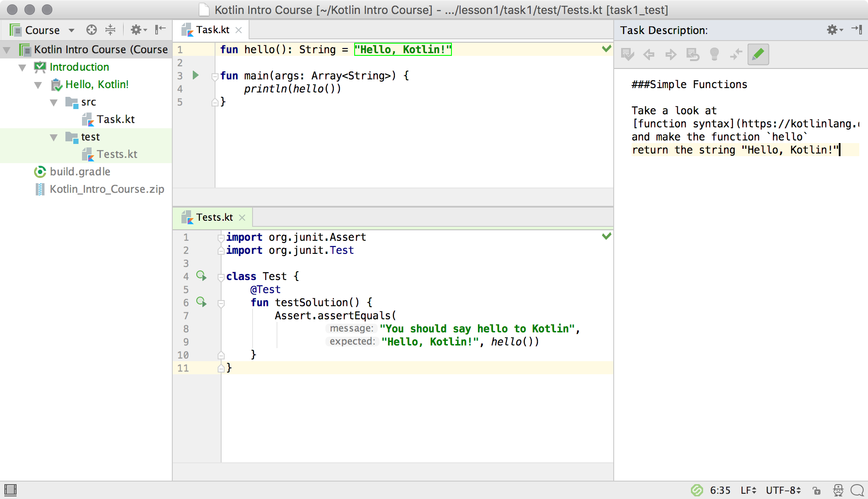Hide the Course tool window
Image resolution: width=868 pixels, height=499 pixels.
pyautogui.click(x=161, y=30)
